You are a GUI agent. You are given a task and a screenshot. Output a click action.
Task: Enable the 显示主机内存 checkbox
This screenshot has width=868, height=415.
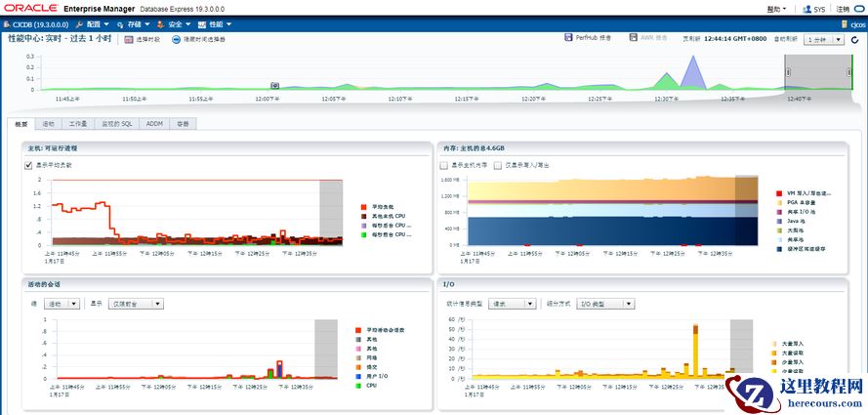point(444,165)
